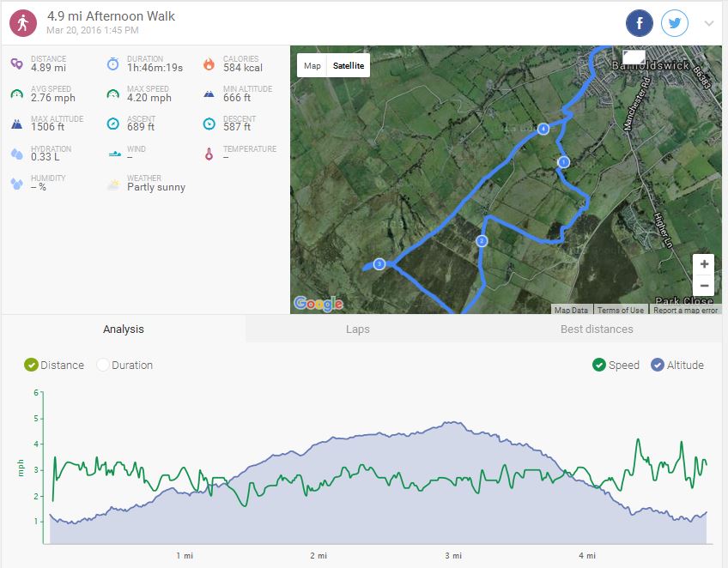
Task: Open Report a map error link
Action: click(685, 311)
